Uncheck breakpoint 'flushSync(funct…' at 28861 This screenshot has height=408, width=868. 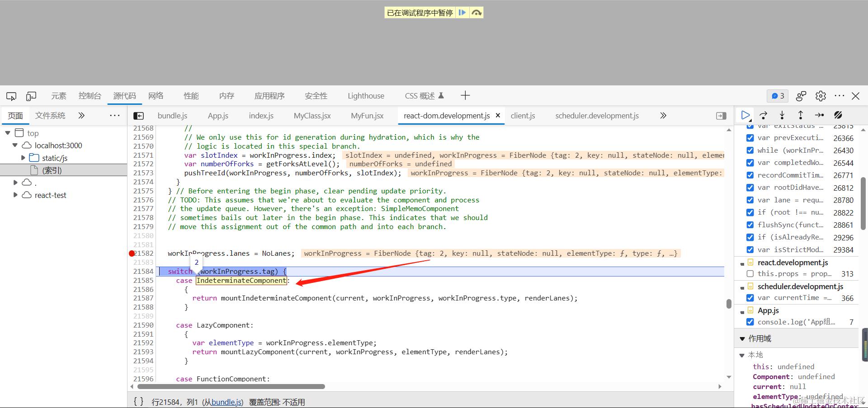[750, 225]
